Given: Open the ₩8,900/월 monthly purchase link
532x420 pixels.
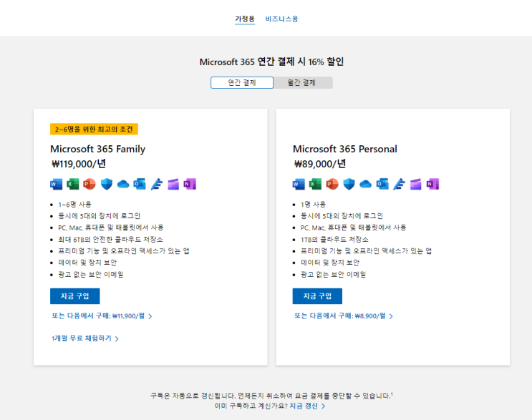Looking at the screenshot, I should pos(343,316).
